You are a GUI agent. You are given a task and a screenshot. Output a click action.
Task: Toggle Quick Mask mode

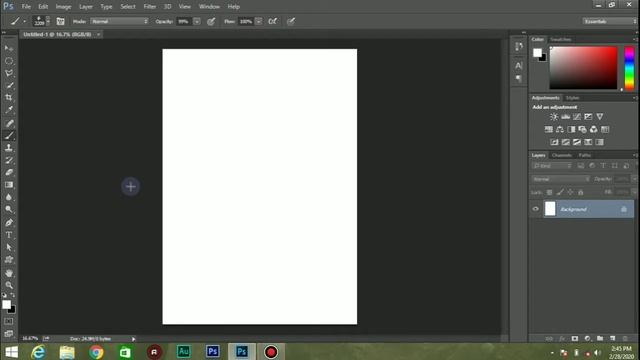click(9, 322)
